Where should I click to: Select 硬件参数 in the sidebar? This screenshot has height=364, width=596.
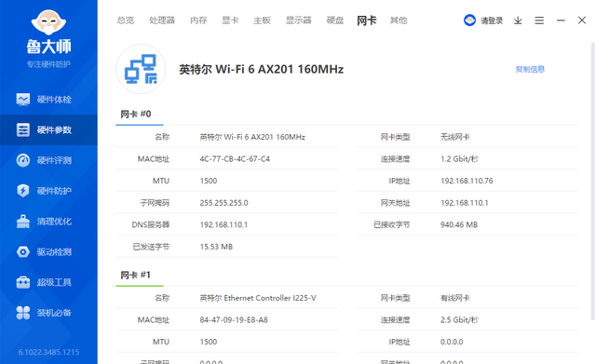click(48, 130)
